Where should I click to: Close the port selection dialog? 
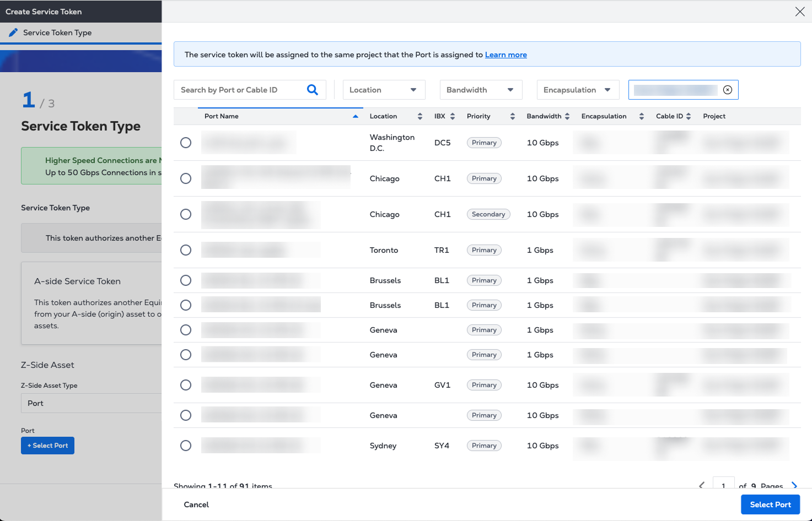pyautogui.click(x=800, y=12)
